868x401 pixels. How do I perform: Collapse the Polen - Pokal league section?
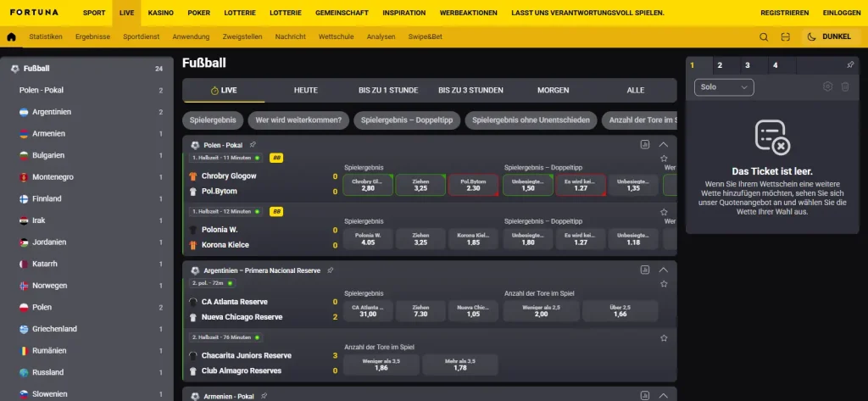pos(663,145)
